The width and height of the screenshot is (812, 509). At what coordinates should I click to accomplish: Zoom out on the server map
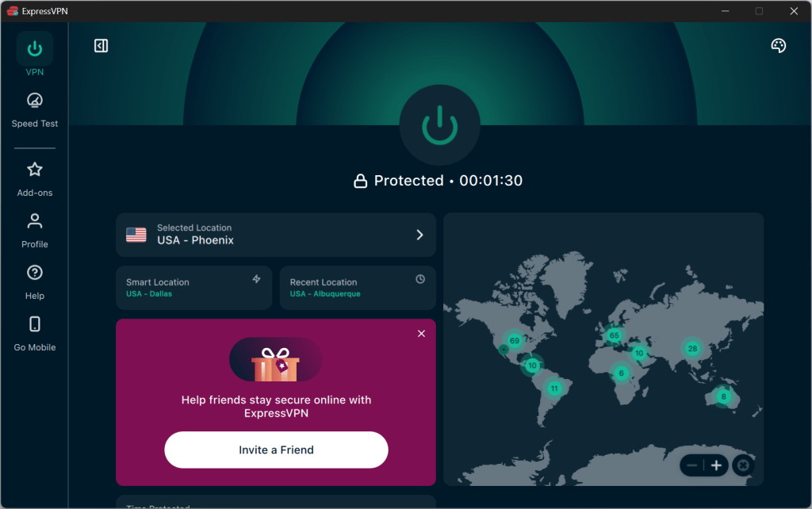(x=692, y=465)
